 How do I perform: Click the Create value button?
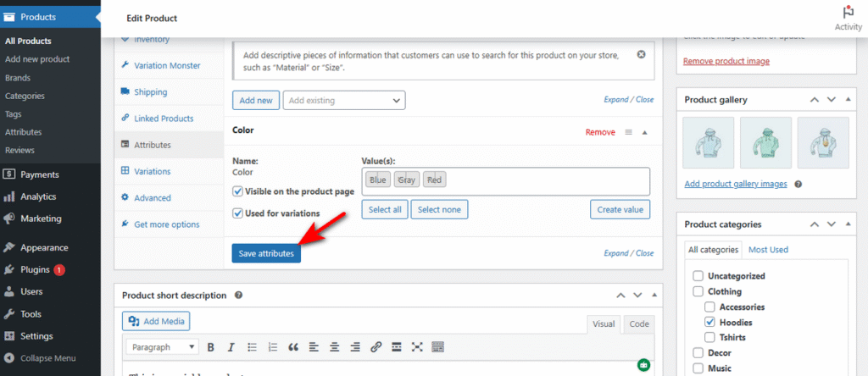tap(620, 209)
